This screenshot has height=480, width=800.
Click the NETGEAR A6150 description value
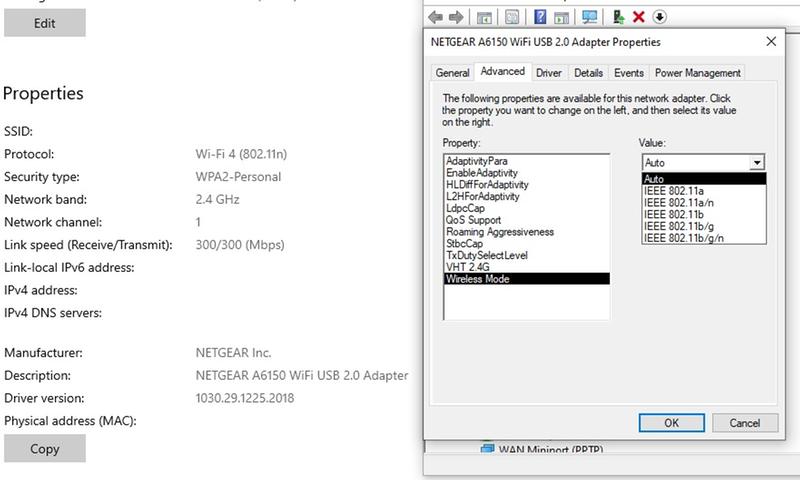302,375
